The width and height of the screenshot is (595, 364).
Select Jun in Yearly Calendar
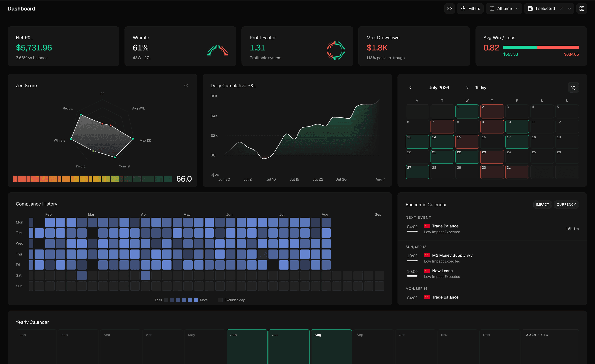click(247, 347)
